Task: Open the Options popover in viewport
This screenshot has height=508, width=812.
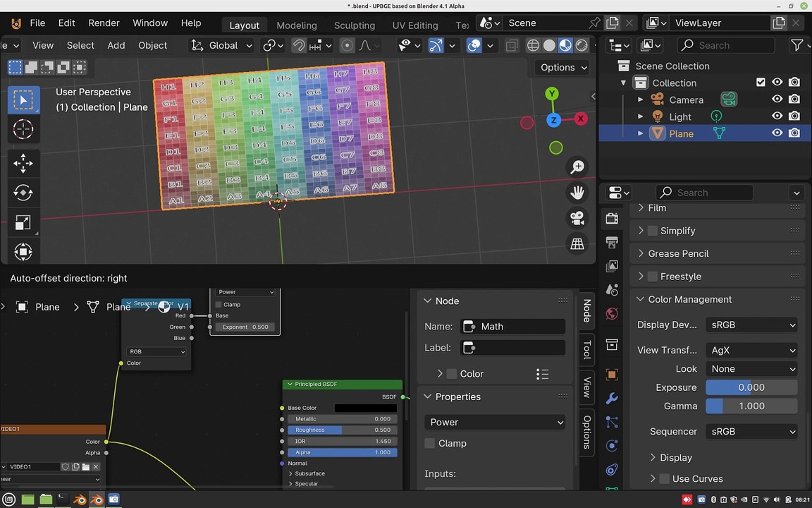Action: [x=562, y=68]
